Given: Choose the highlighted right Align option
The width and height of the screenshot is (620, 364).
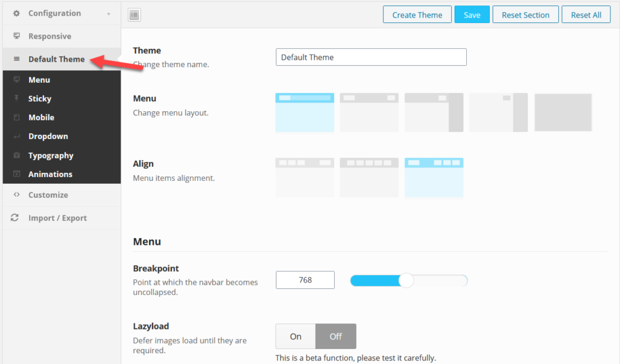Looking at the screenshot, I should [434, 178].
